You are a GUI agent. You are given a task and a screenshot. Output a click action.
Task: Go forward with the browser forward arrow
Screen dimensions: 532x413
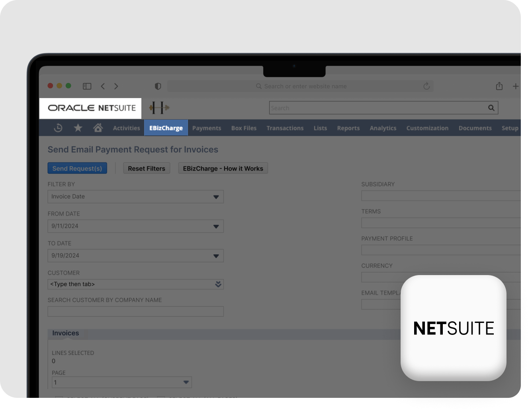click(x=116, y=86)
